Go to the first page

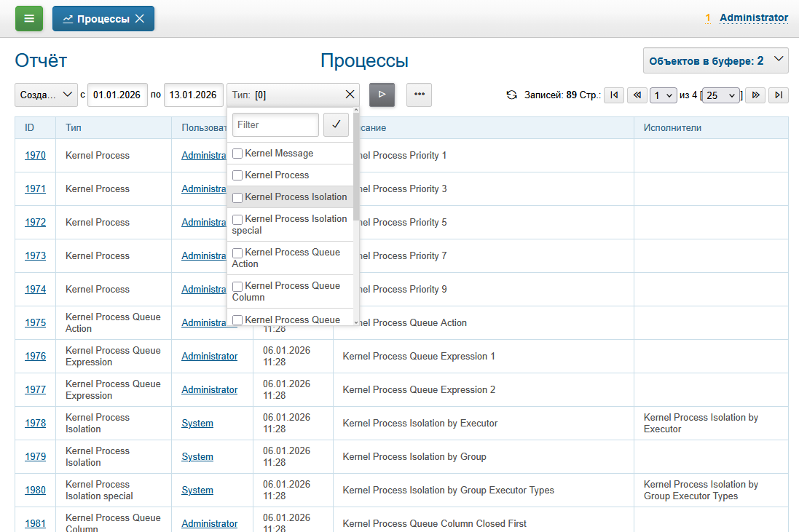(x=614, y=95)
